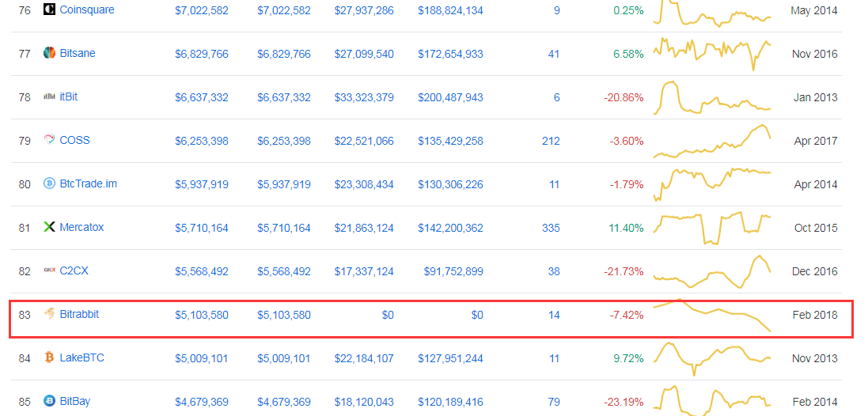The image size is (868, 416).
Task: Click Bitsane's market count 41
Action: coord(554,54)
